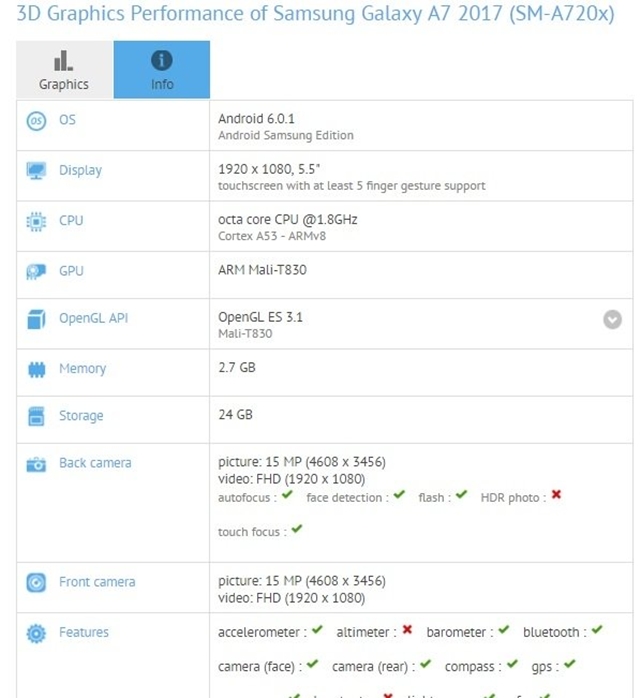The image size is (640, 698).
Task: Click the bluetooth green checkmark
Action: [x=596, y=631]
